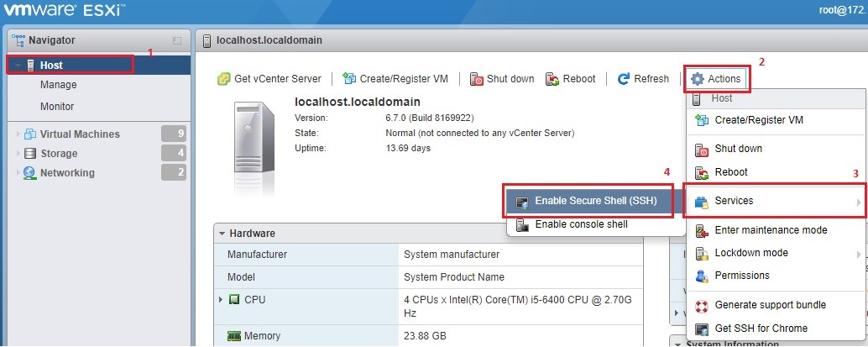Click the Reboot toolbar icon
Screen dimensions: 868x347
(552, 79)
